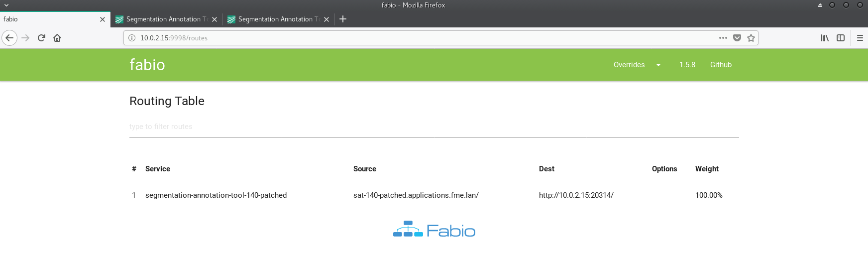
Task: Click the fabio logo in header
Action: pos(147,65)
